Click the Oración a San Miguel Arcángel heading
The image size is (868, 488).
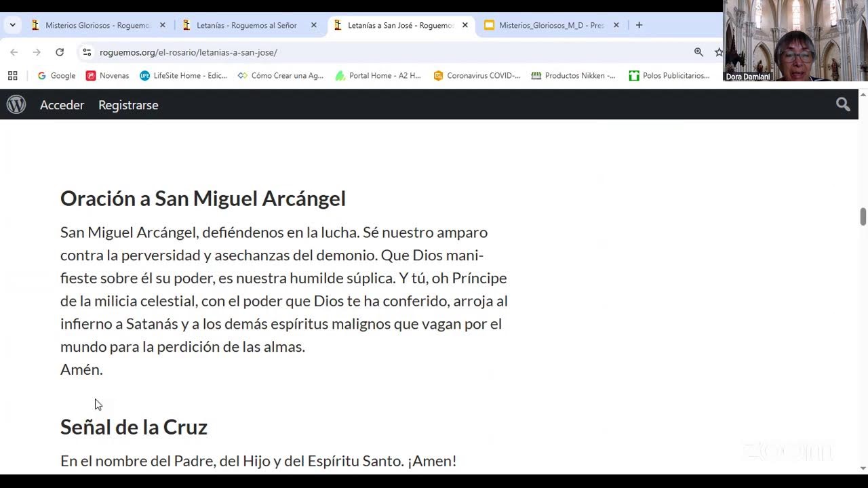click(x=203, y=199)
